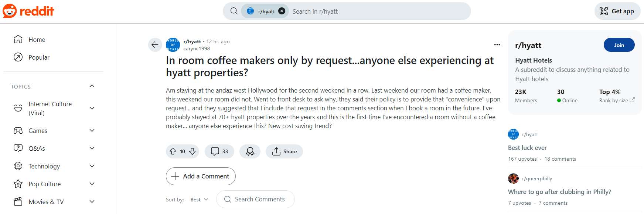Open the Sort by Best dropdown

[x=199, y=200]
